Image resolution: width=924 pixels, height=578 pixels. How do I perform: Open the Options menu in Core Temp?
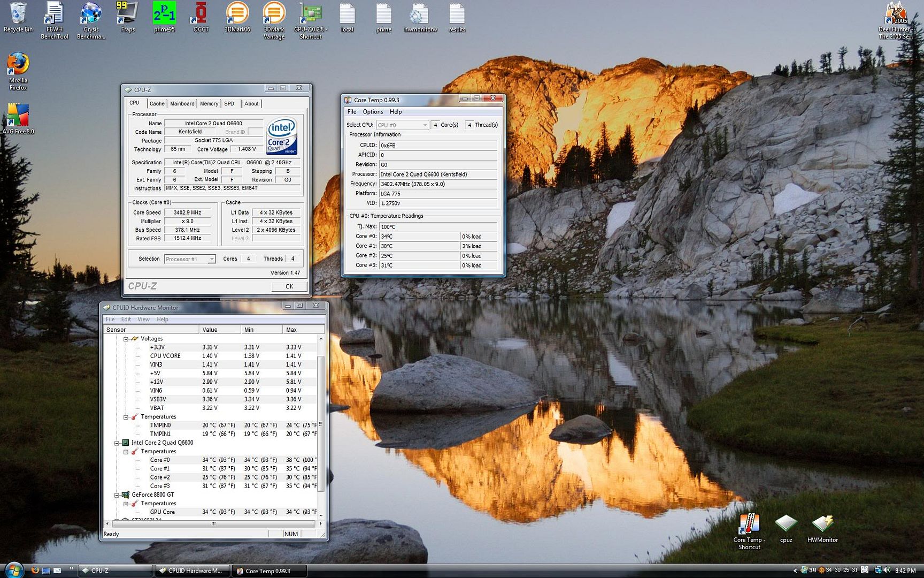tap(373, 112)
